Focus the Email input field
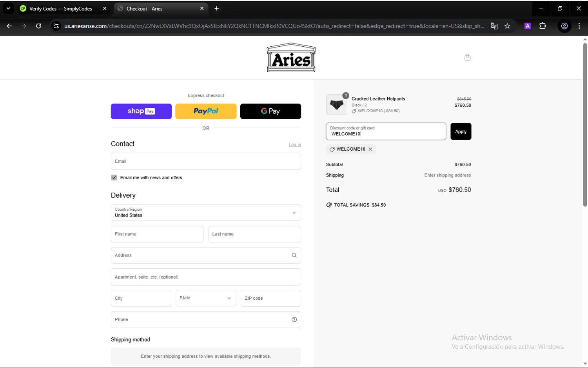This screenshot has height=368, width=588. [206, 161]
